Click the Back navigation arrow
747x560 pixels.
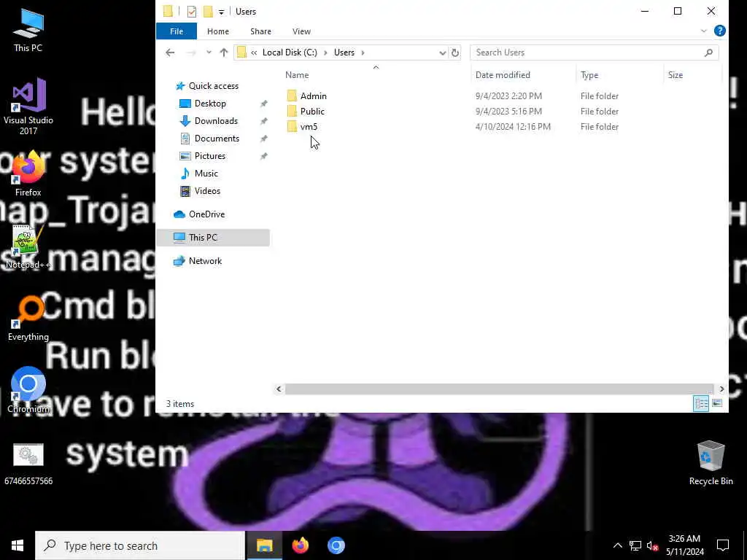tap(170, 52)
